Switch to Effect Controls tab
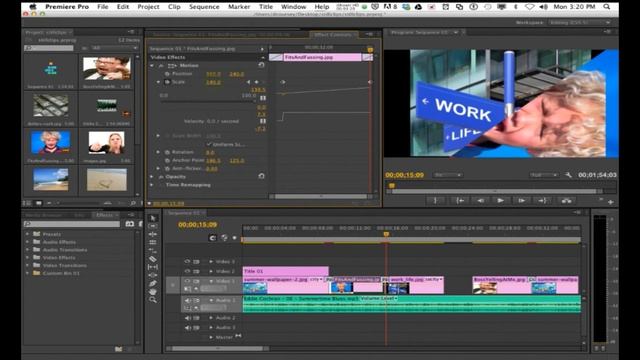 coord(333,35)
